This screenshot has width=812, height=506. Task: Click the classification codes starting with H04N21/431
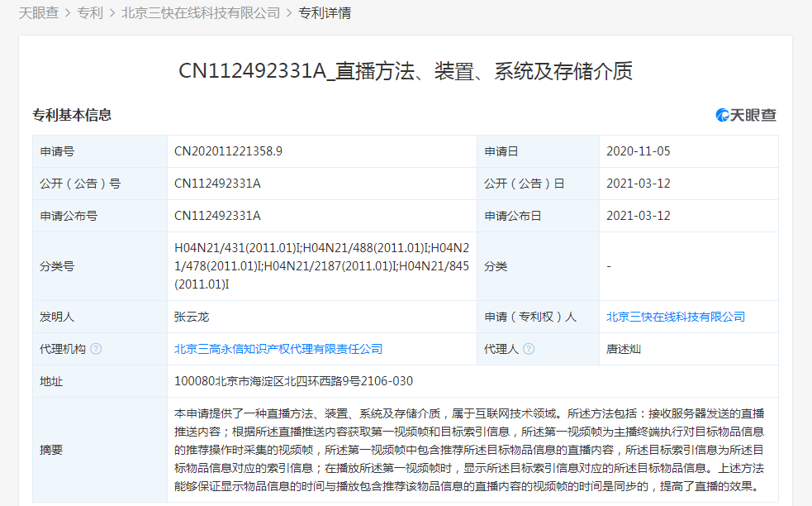[321, 266]
